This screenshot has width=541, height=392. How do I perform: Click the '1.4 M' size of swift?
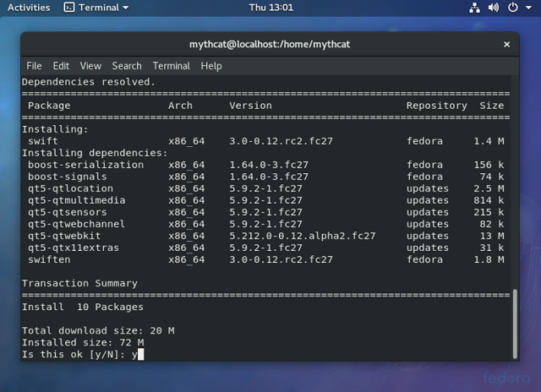coord(489,141)
